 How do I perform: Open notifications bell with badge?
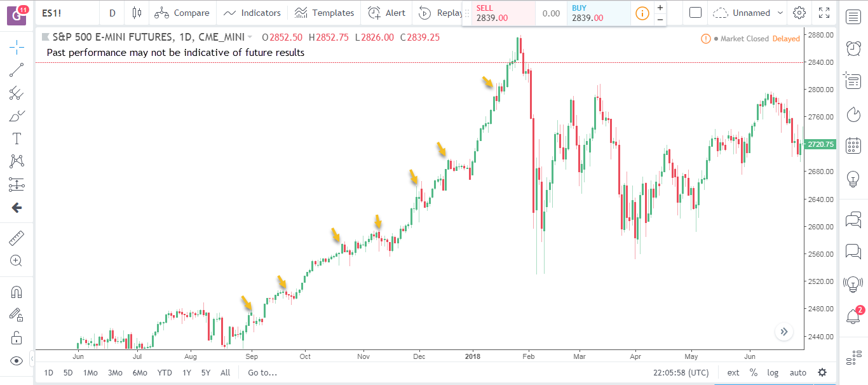[853, 316]
